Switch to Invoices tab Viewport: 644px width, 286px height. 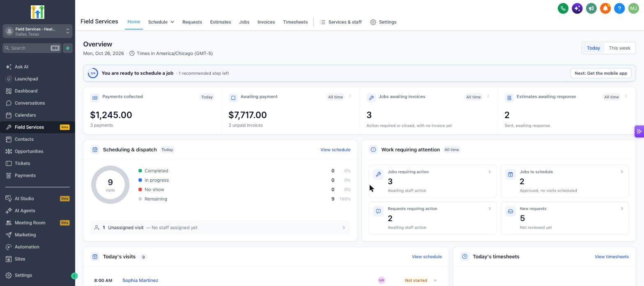[x=266, y=22]
